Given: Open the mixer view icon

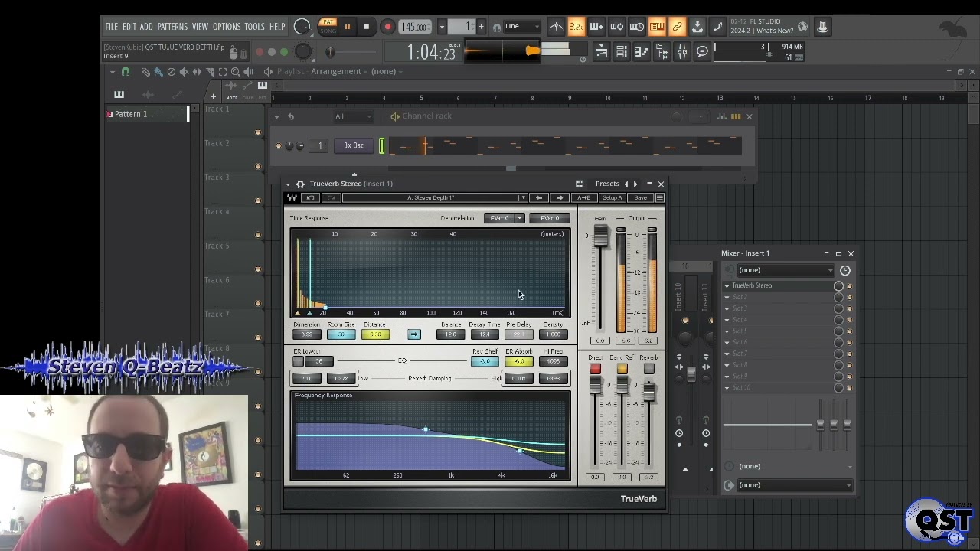Looking at the screenshot, I should 682,52.
